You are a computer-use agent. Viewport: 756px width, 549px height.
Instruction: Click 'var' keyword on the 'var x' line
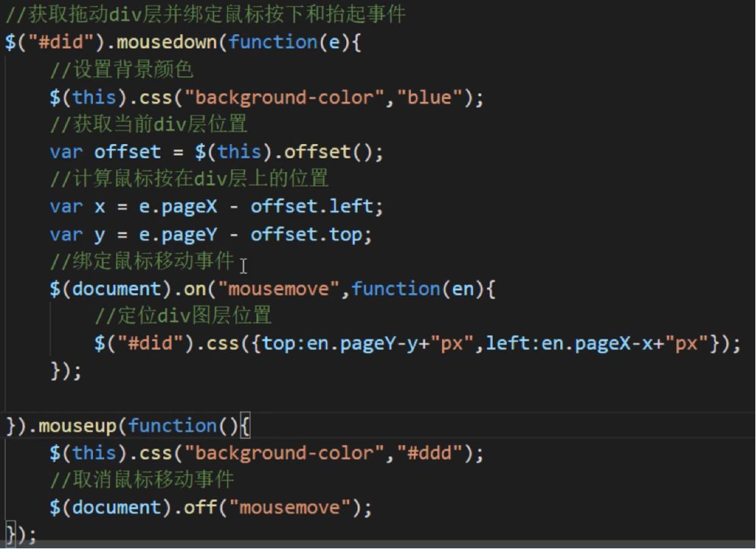66,208
